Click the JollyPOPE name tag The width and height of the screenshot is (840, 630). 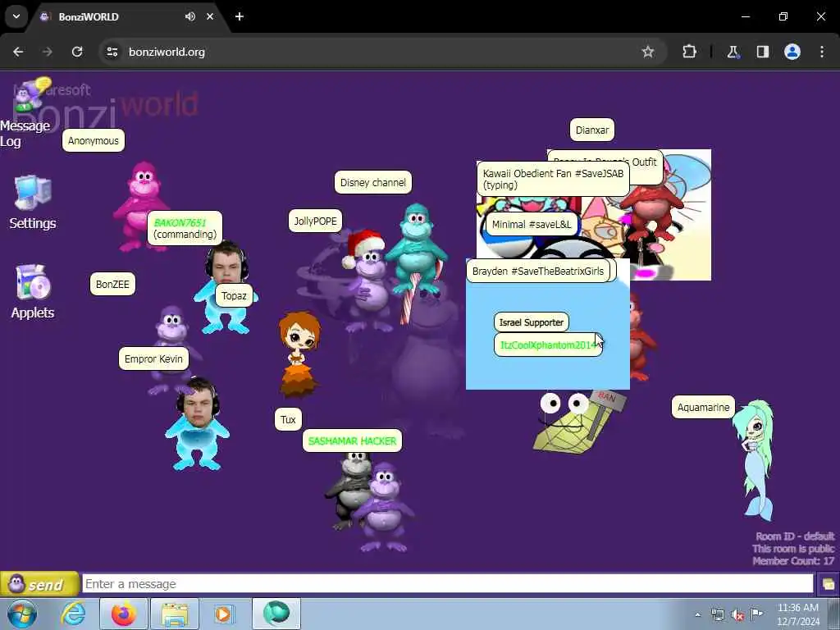pos(316,221)
